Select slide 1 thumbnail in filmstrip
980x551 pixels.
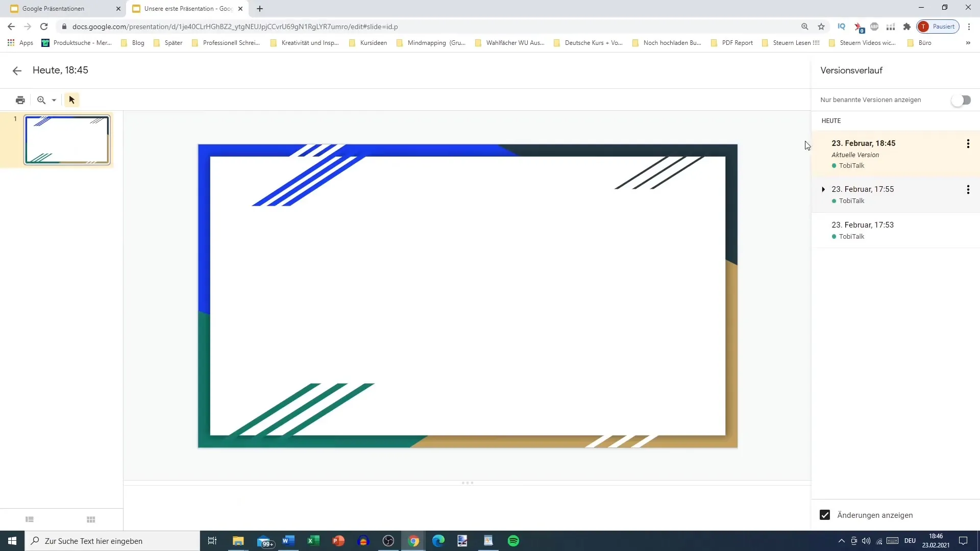(67, 140)
